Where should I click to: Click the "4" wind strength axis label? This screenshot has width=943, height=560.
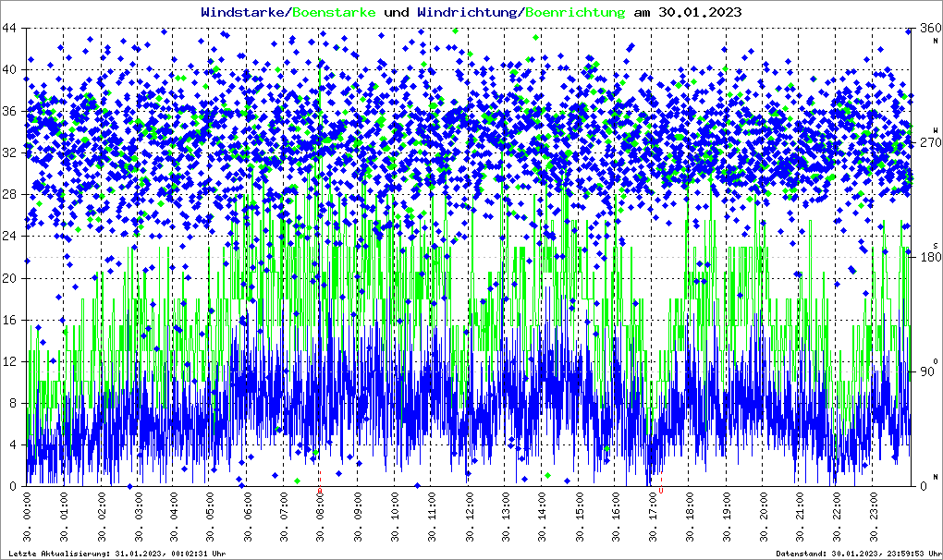click(x=12, y=445)
